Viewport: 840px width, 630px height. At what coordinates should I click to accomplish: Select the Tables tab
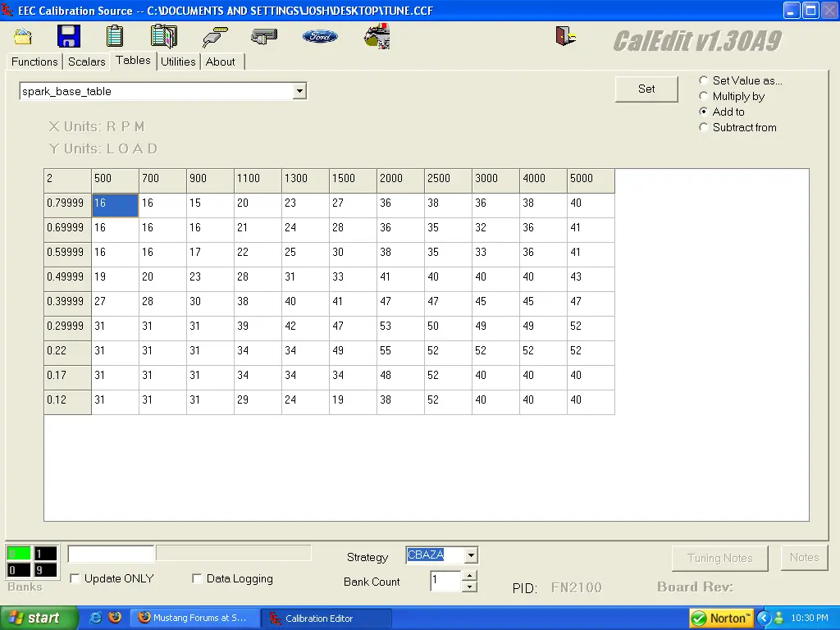[133, 60]
